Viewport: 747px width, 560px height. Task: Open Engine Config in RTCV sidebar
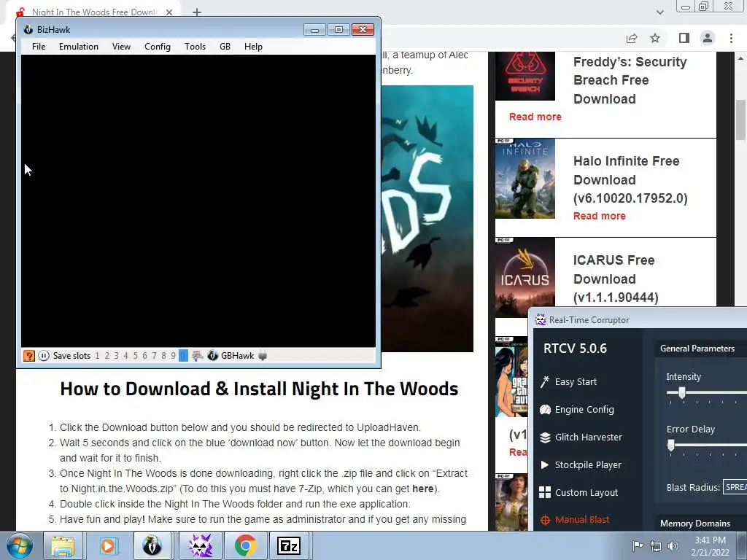point(584,410)
